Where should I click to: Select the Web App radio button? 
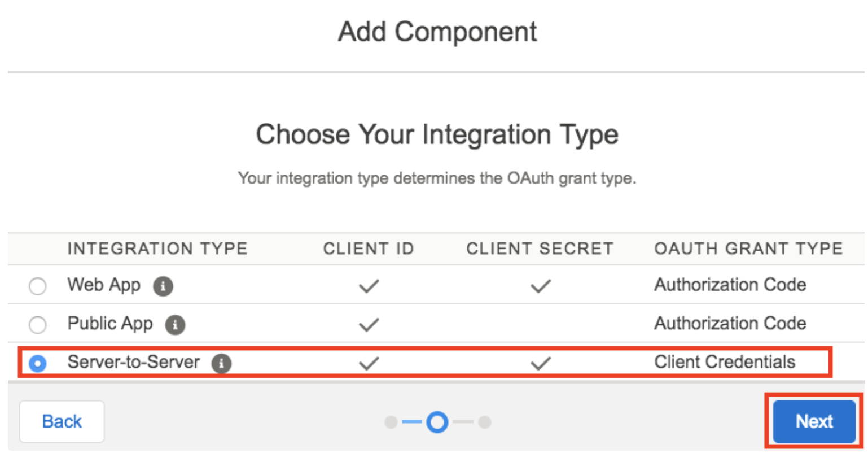coord(38,286)
